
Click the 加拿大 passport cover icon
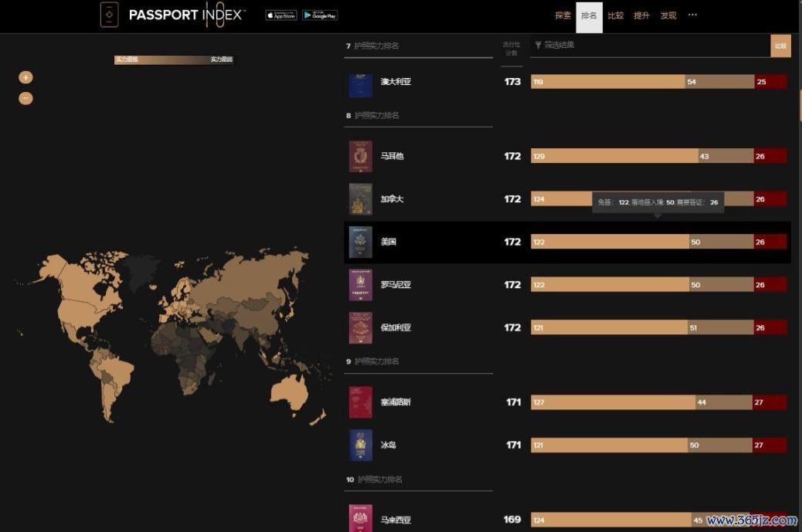(x=360, y=199)
